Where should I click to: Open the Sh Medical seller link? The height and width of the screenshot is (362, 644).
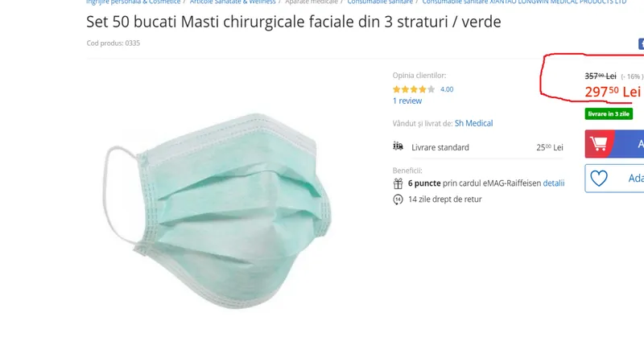pos(473,123)
